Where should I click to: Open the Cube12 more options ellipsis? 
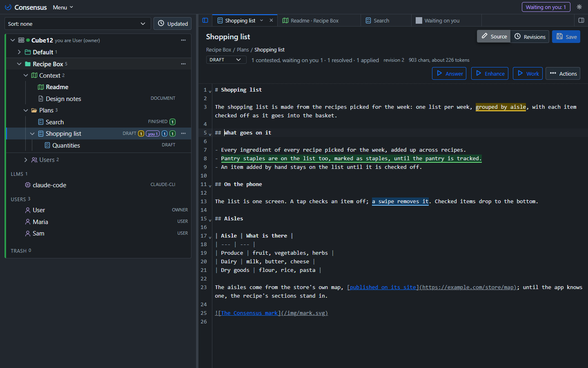183,40
